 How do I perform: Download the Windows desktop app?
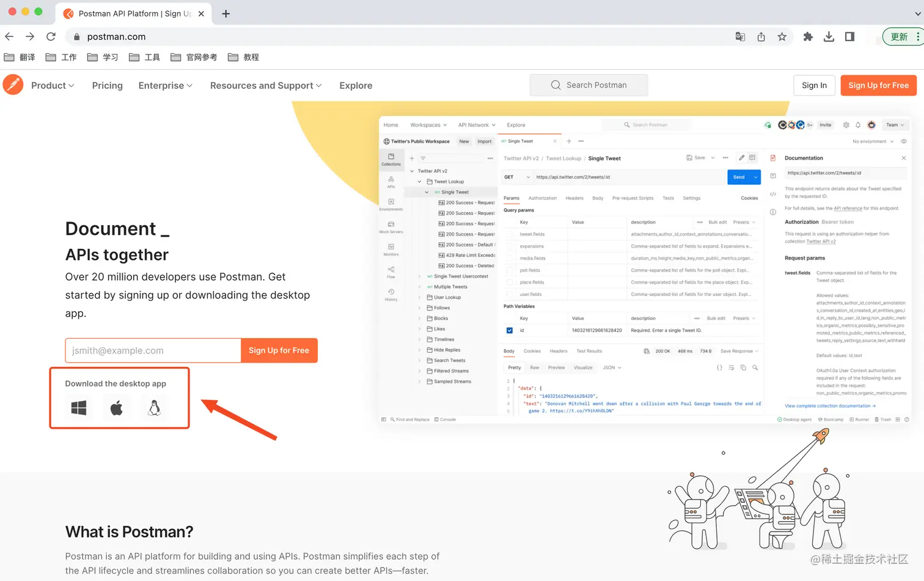[x=79, y=408]
